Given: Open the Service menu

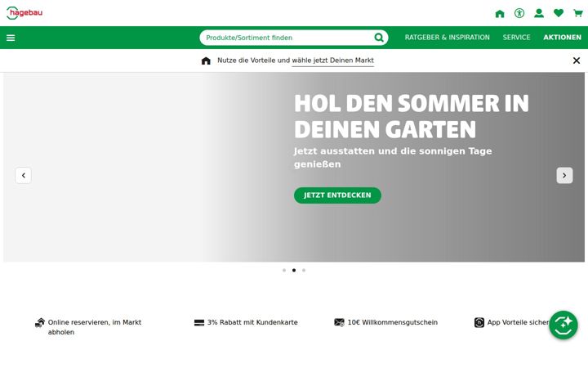Looking at the screenshot, I should point(516,38).
